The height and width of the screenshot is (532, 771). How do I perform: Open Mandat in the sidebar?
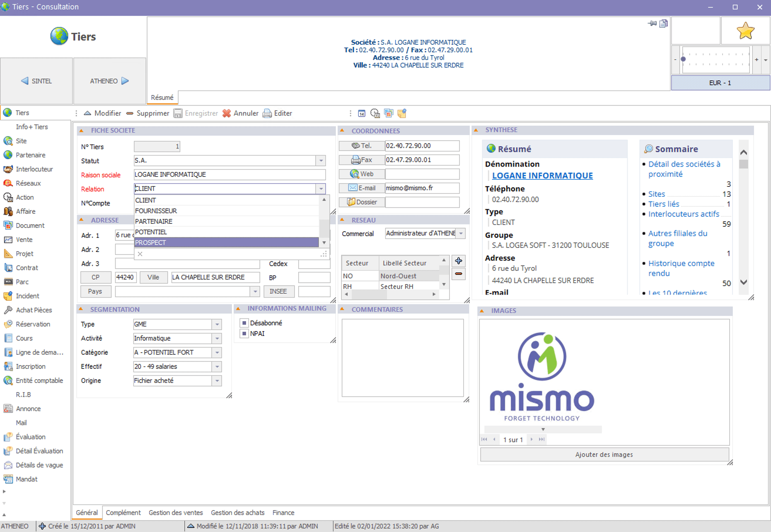(27, 479)
